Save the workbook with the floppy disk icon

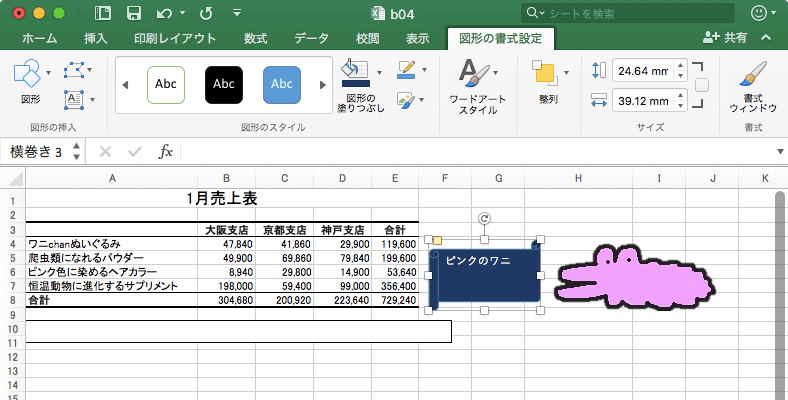click(x=134, y=13)
